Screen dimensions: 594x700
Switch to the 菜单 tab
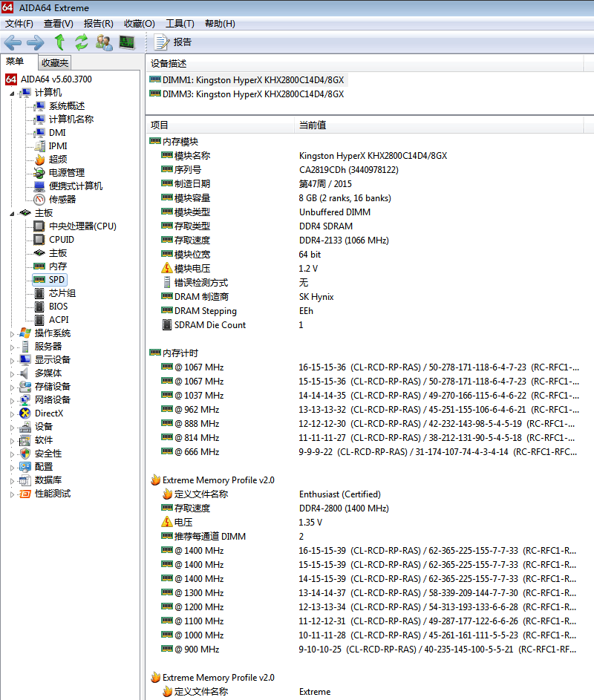tap(15, 62)
